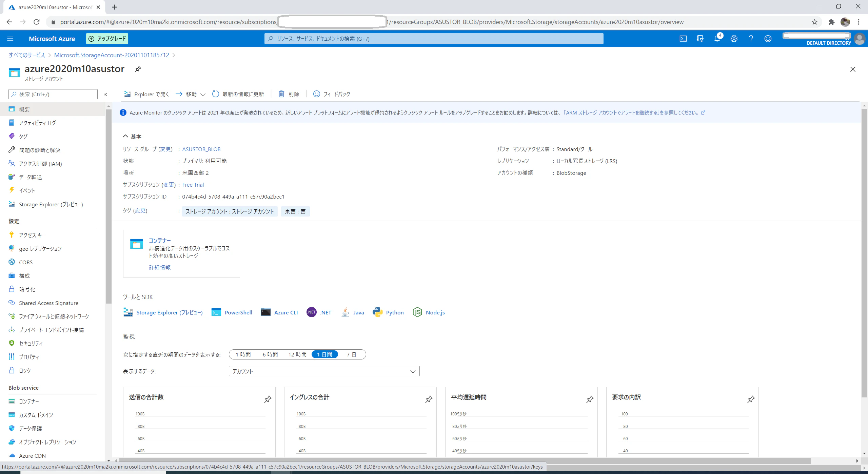This screenshot has width=868, height=474.
Task: Select the 6 時間 time range
Action: [x=270, y=354]
